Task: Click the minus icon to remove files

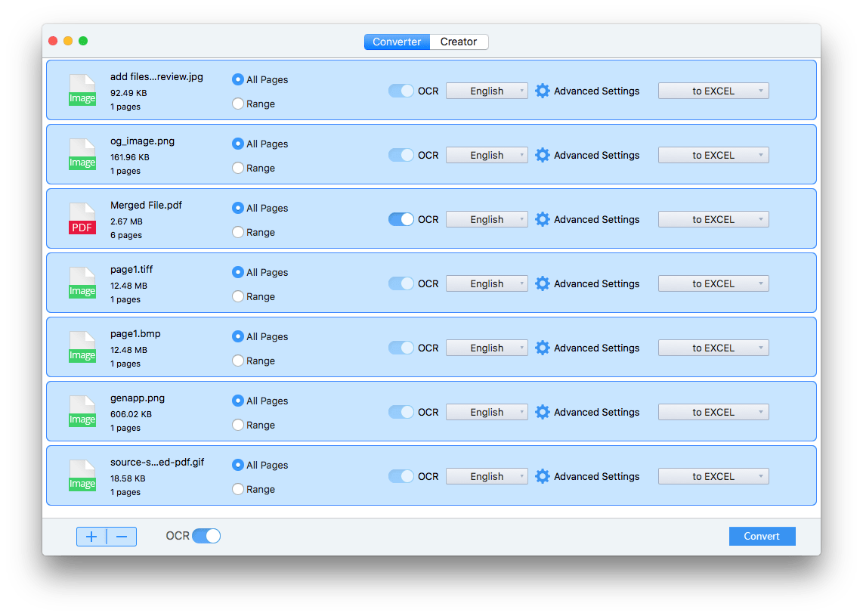Action: (122, 537)
